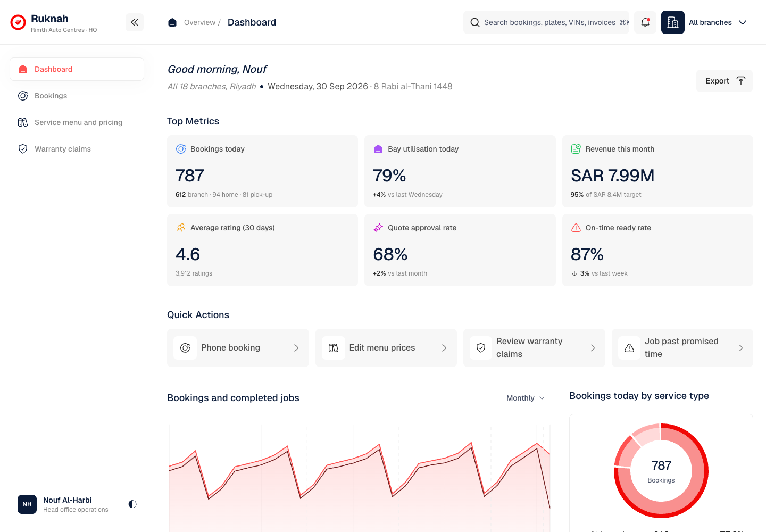Navigate to Warranty claims
Viewport: 766px width, 532px height.
(x=77, y=149)
